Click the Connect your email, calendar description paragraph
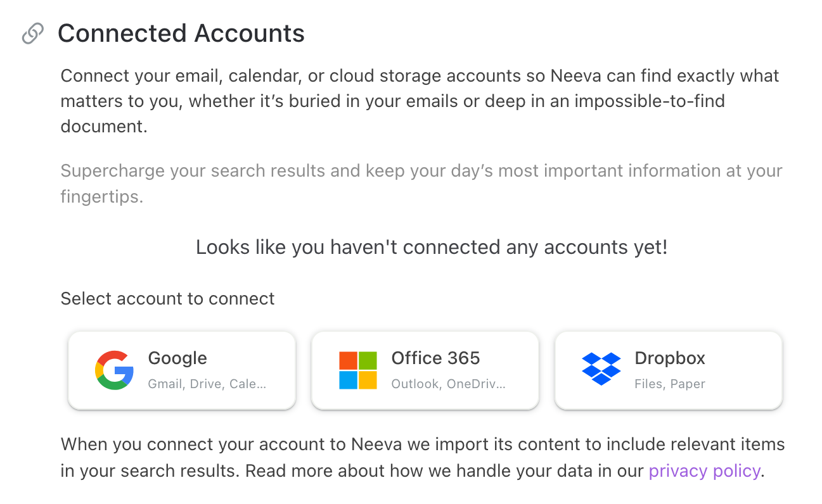 (420, 101)
